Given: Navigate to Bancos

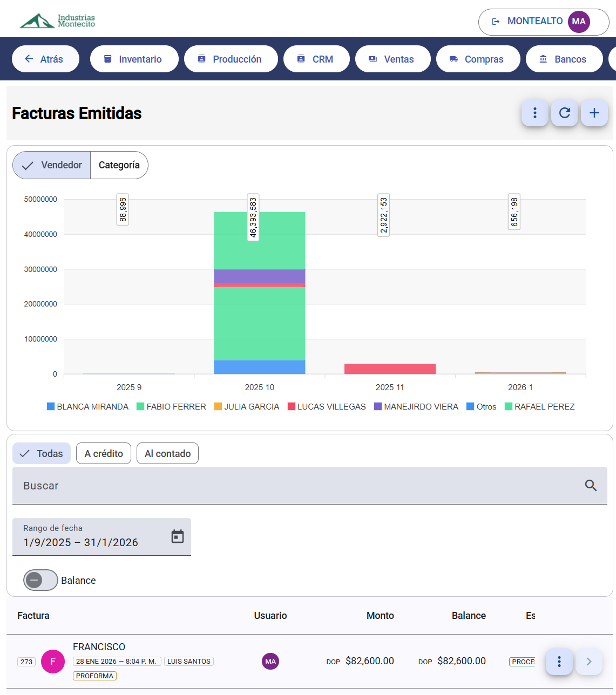Looking at the screenshot, I should [564, 59].
